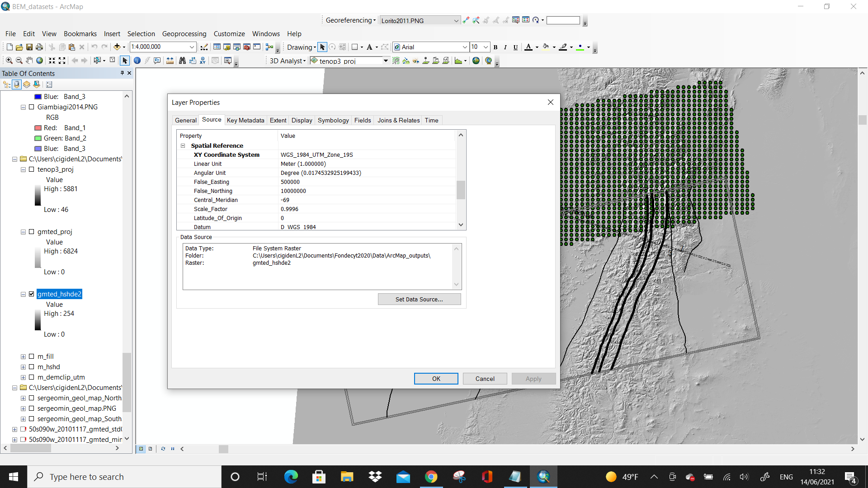Open the Find tool
Screen dimensions: 868x488
click(x=182, y=60)
